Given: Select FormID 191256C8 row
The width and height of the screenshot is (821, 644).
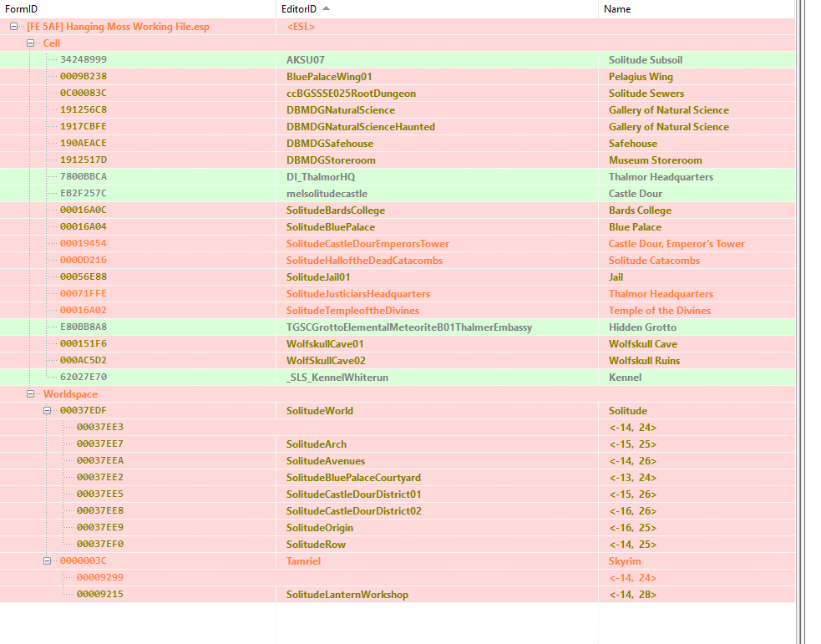Looking at the screenshot, I should 398,110.
